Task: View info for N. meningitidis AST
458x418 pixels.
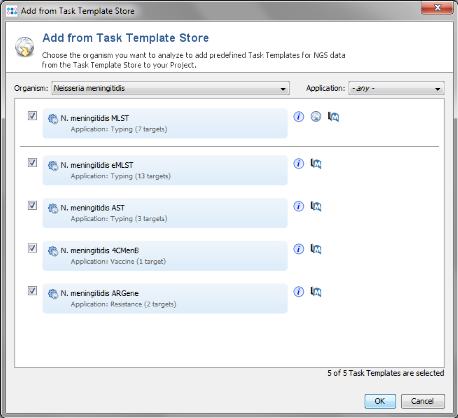Action: coord(299,206)
